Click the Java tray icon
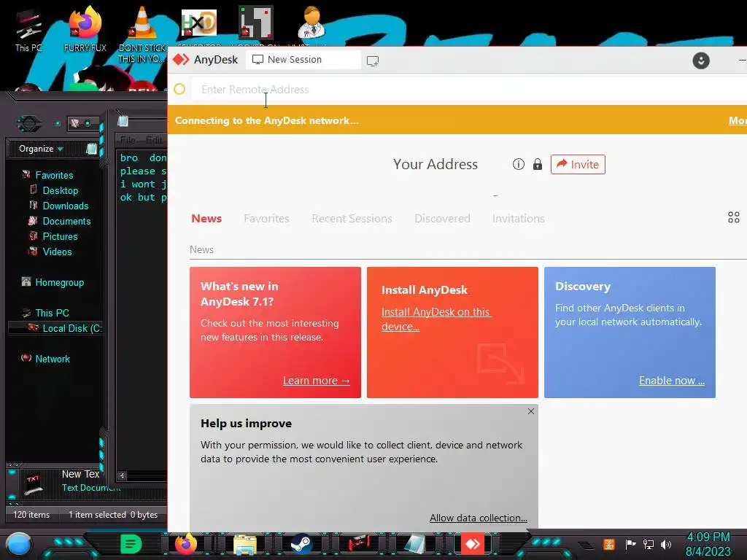The width and height of the screenshot is (747, 560). click(609, 544)
